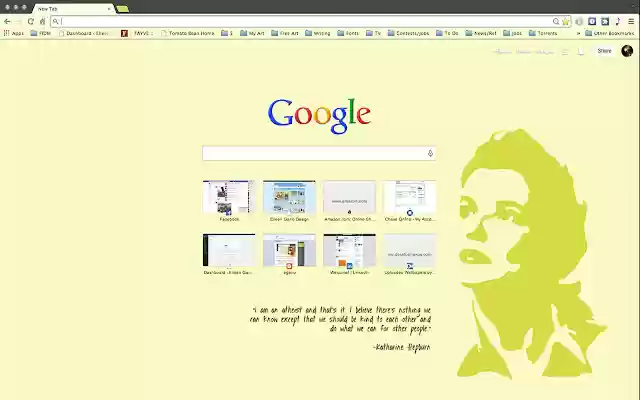Screen dimensions: 640x400
Task: Open the Facebook most-visited thumbnail
Action: click(x=229, y=198)
